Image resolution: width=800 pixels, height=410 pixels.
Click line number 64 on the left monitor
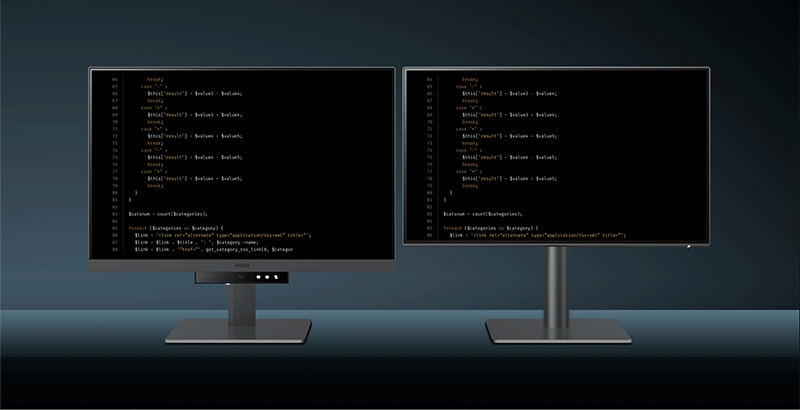pos(115,79)
